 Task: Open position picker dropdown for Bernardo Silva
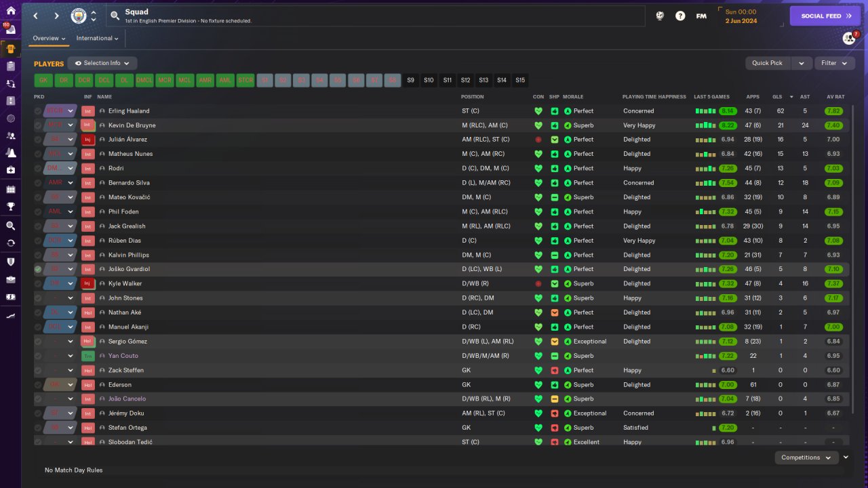[x=71, y=183]
